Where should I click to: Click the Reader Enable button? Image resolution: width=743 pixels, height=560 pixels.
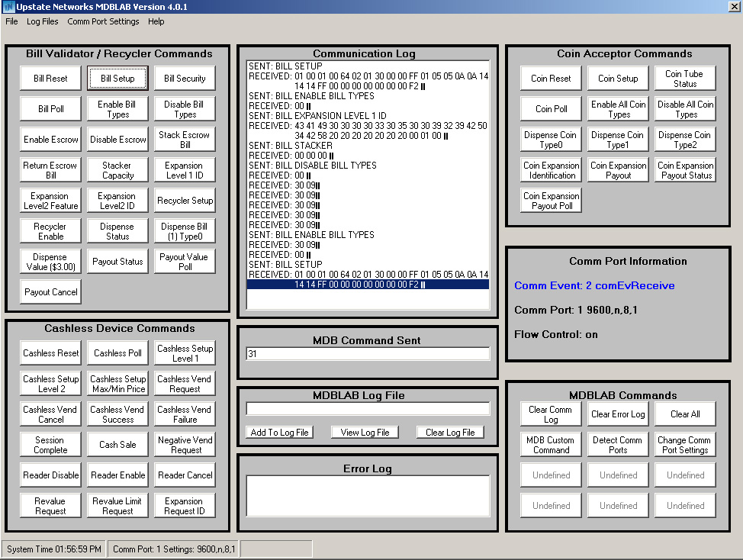117,475
